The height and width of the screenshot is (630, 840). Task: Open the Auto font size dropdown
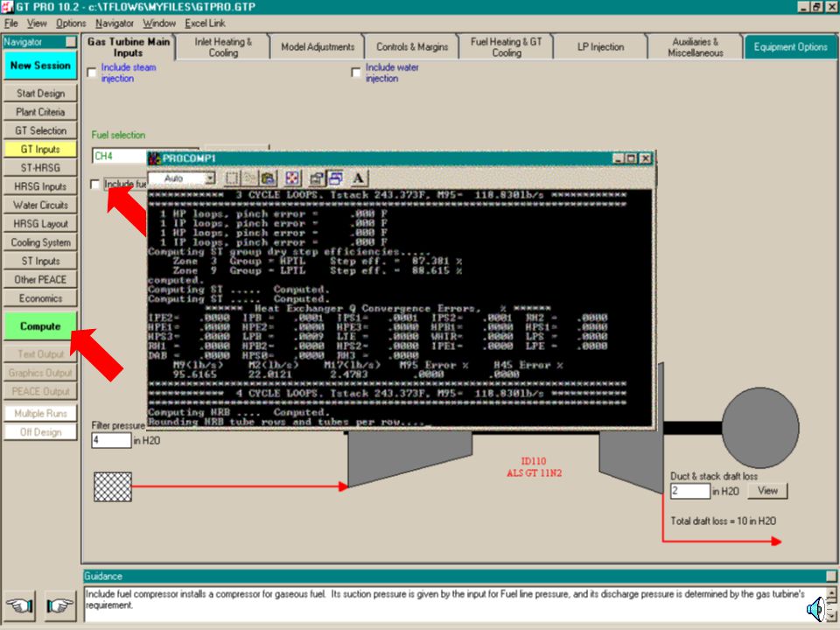pos(210,178)
